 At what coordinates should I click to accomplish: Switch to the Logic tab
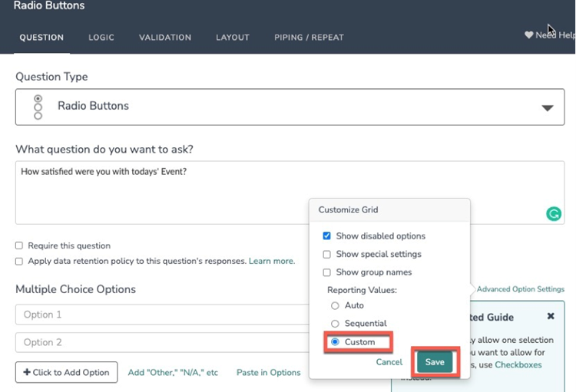tap(101, 37)
